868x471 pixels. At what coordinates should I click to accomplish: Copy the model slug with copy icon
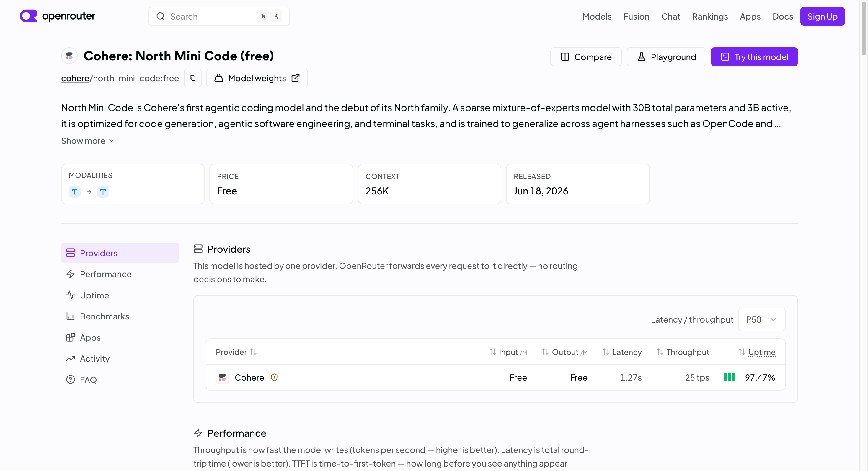tap(193, 78)
